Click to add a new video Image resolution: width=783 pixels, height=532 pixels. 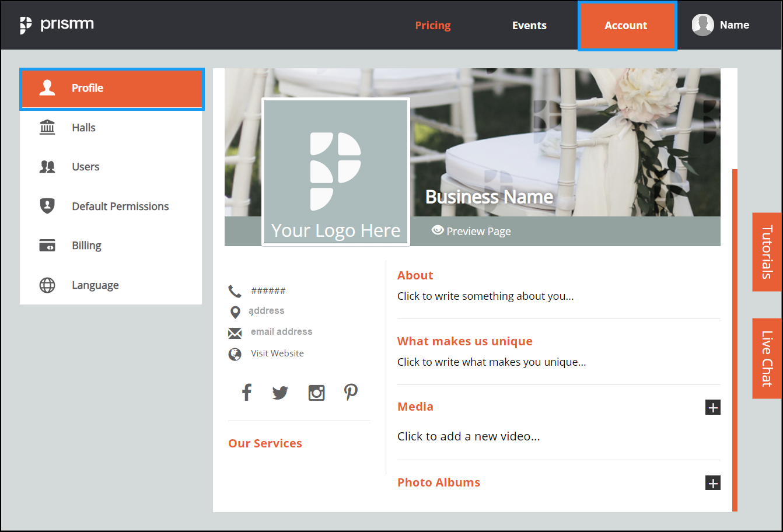pos(469,436)
